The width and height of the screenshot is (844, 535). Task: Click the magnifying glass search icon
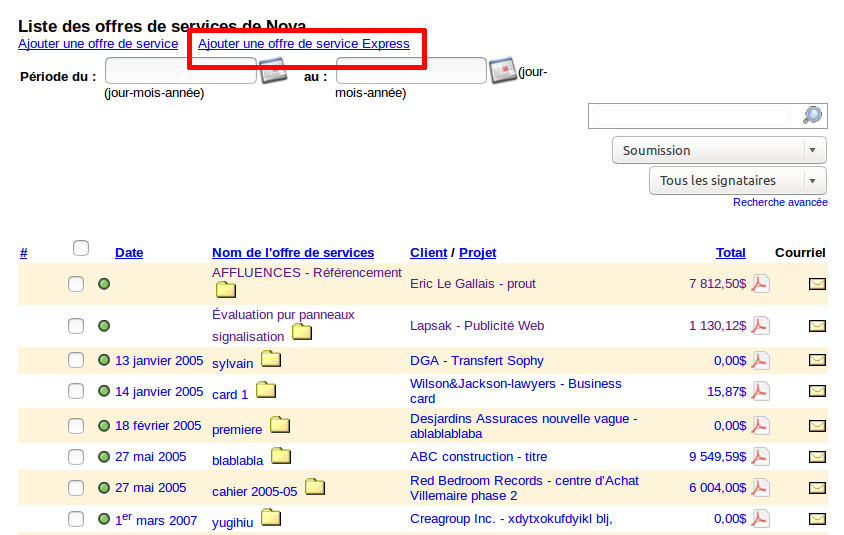812,115
